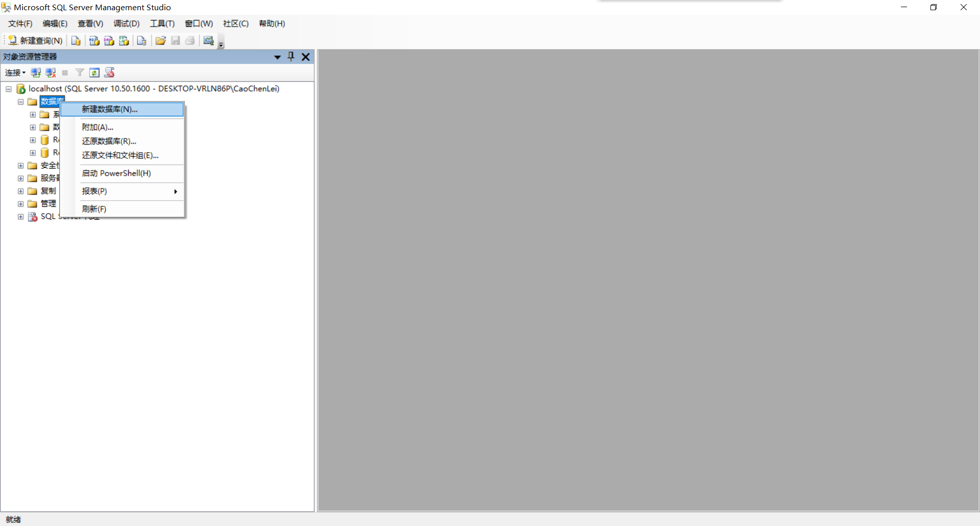This screenshot has width=980, height=526.
Task: Click the 数据库 folder icon
Action: point(33,102)
